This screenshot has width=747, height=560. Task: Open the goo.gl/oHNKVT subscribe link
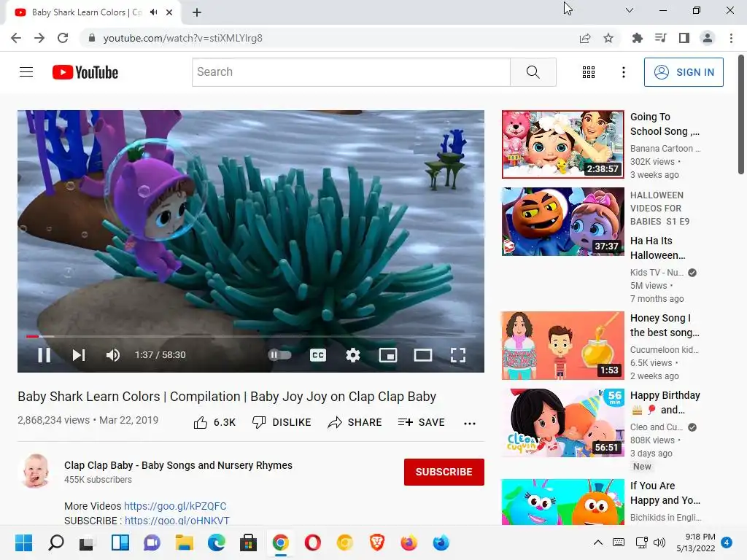pos(177,521)
